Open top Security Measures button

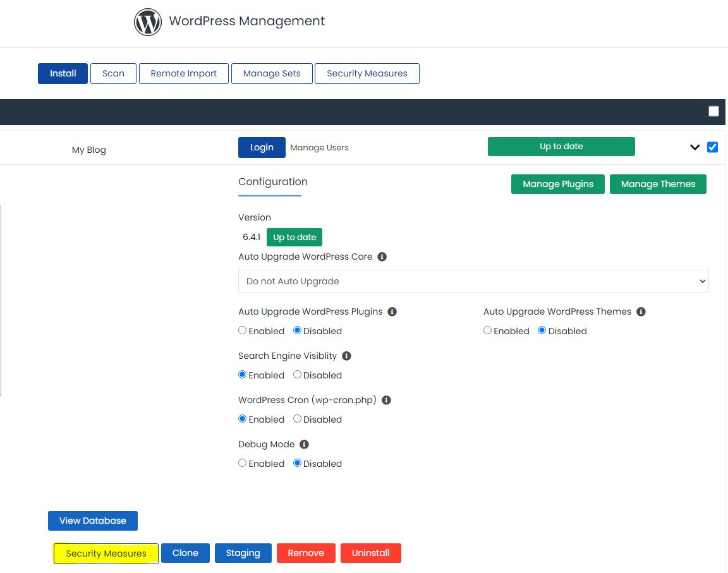(x=367, y=73)
